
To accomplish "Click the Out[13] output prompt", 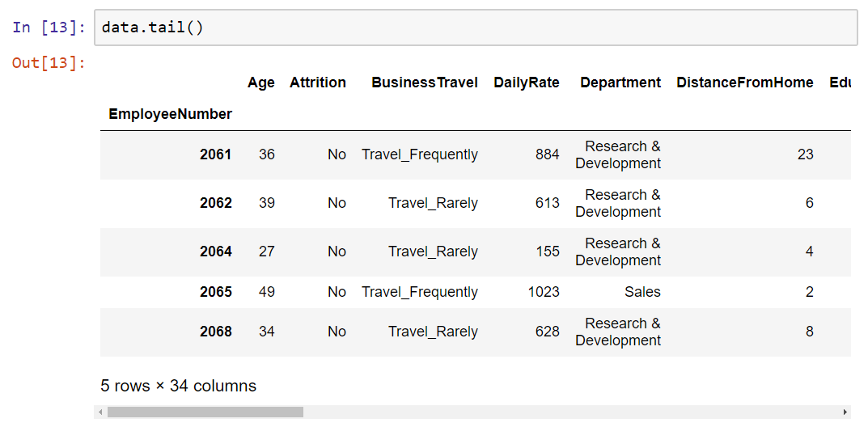I will click(x=49, y=62).
